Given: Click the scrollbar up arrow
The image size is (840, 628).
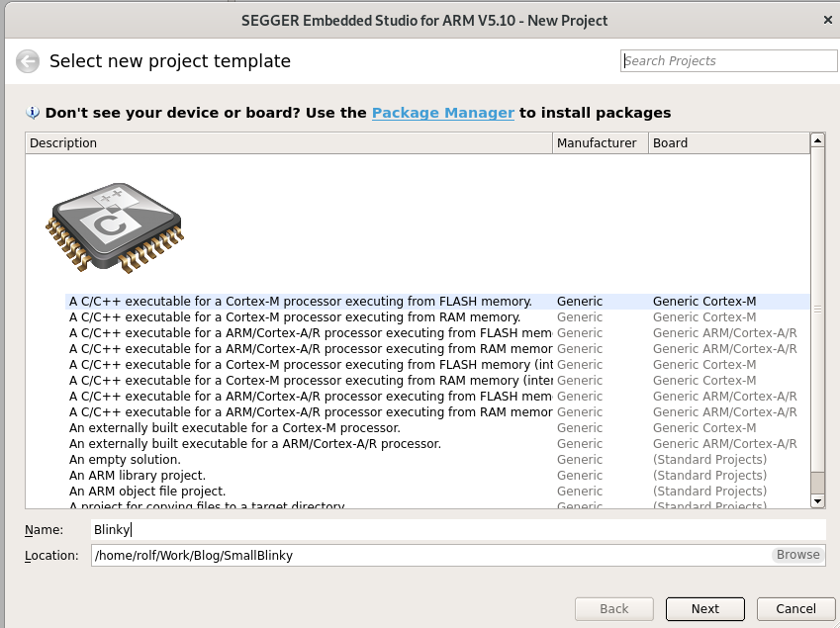Looking at the screenshot, I should click(x=817, y=140).
